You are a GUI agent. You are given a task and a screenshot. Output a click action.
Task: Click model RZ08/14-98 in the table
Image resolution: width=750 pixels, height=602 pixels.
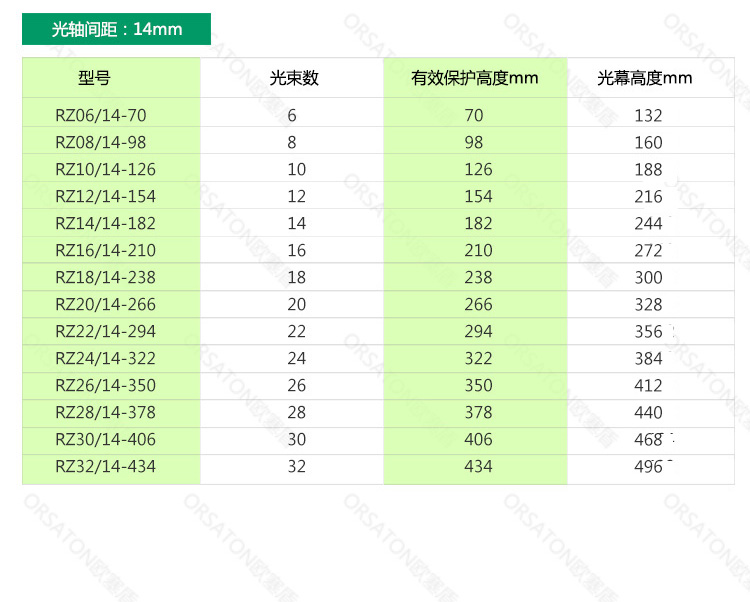[x=100, y=142]
